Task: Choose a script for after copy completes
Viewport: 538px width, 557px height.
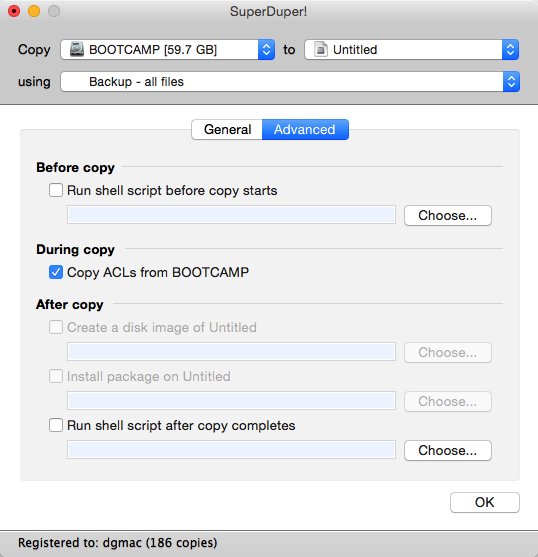Action: coord(447,450)
